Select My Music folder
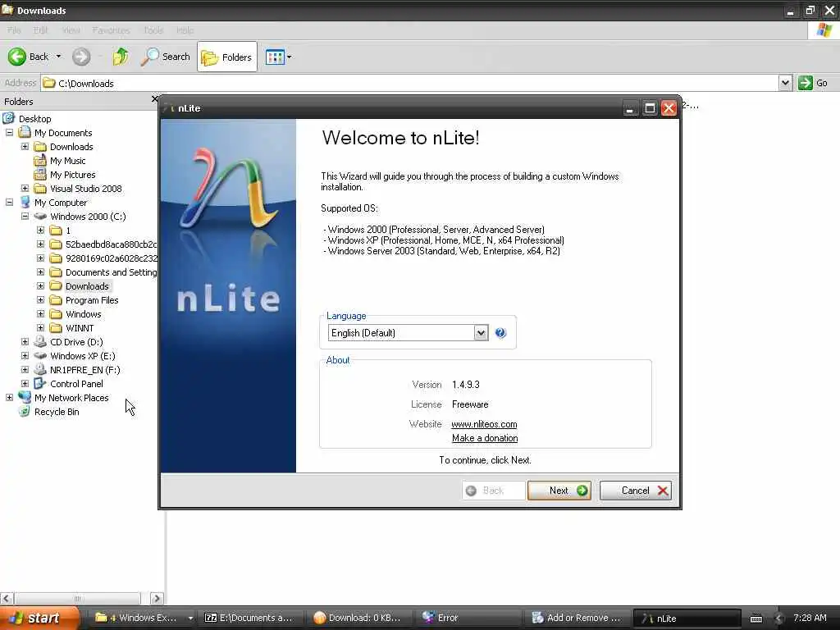Image resolution: width=840 pixels, height=630 pixels. pos(67,160)
